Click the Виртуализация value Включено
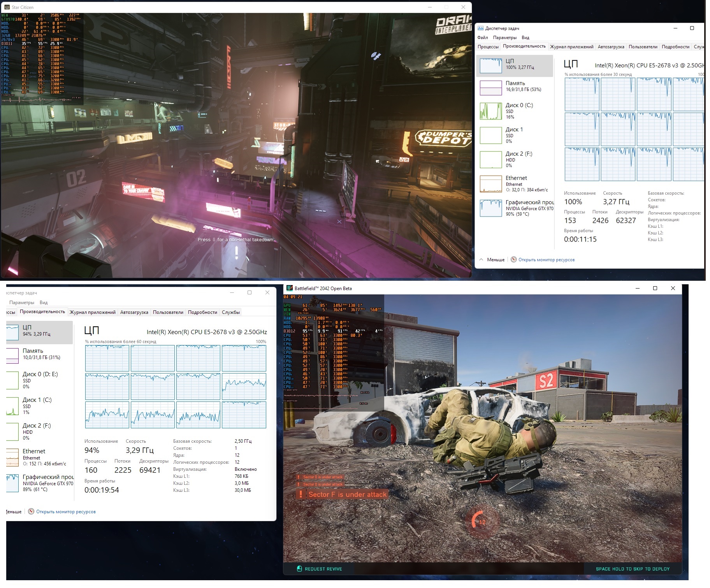Screen dimensions: 710x588 246,469
